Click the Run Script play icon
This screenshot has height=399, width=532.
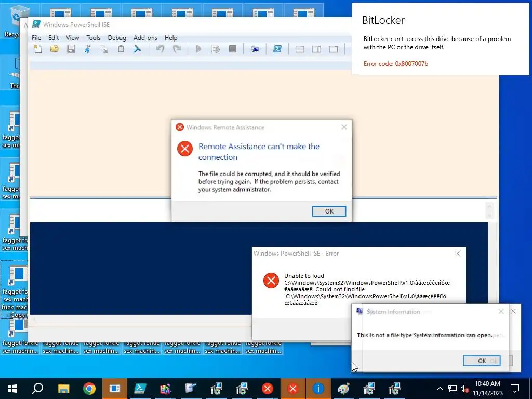point(199,49)
